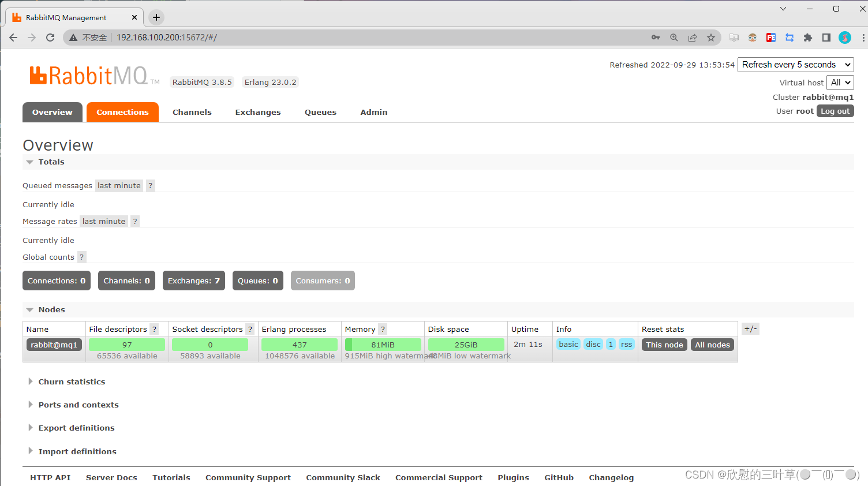Open the extensions puzzle icon

click(808, 38)
